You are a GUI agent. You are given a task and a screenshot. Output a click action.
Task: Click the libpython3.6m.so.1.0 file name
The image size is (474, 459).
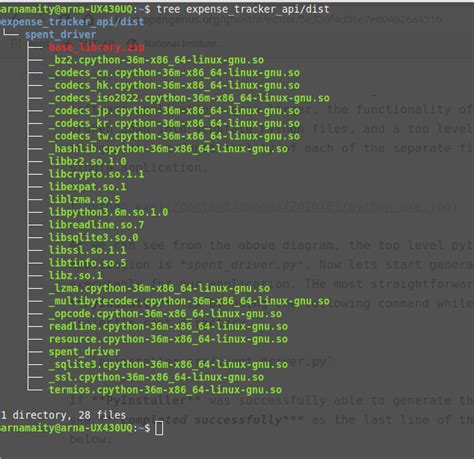coord(108,212)
